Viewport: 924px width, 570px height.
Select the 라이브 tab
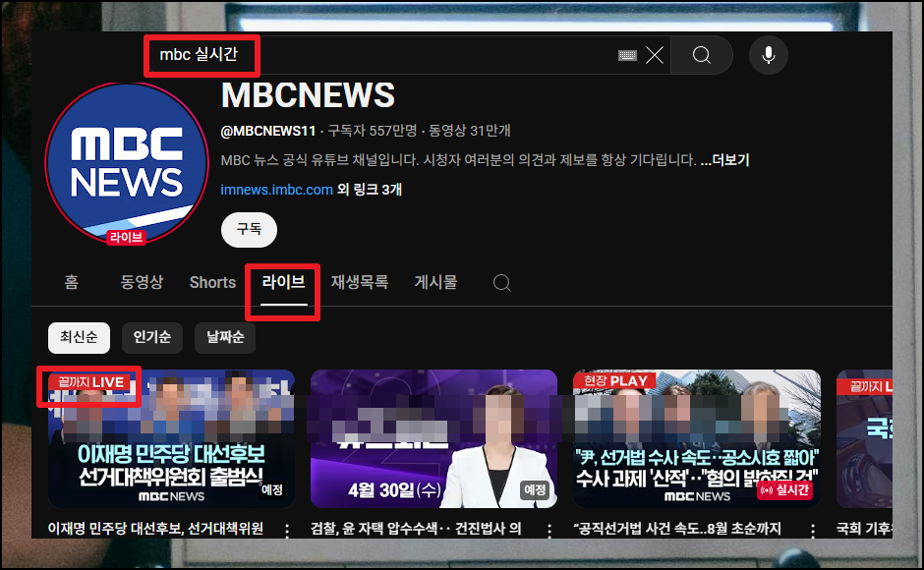(x=283, y=282)
